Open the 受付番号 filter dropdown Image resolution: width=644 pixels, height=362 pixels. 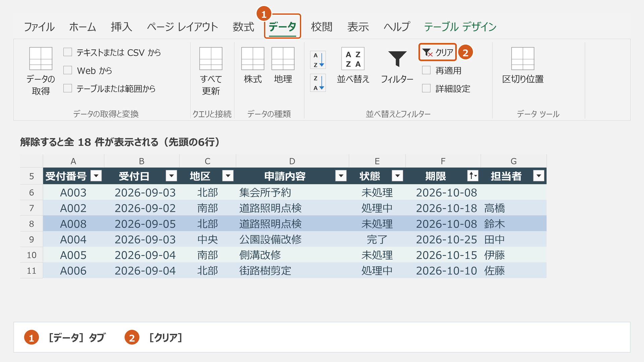96,176
